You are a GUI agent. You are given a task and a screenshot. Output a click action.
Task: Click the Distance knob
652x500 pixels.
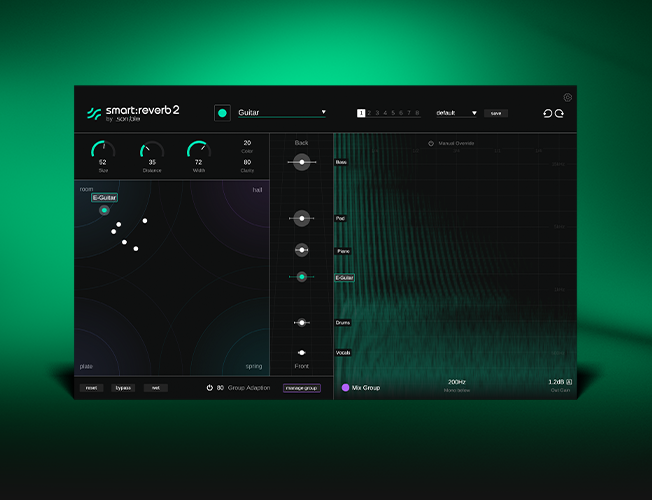click(x=152, y=150)
